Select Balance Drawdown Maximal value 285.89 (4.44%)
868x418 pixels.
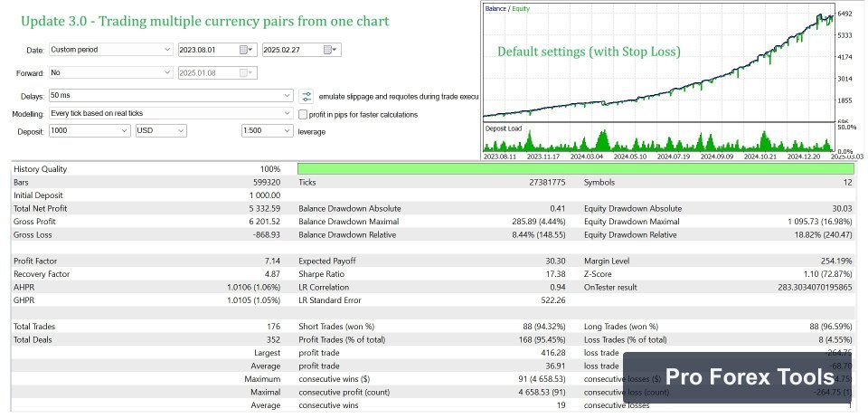pyautogui.click(x=539, y=222)
